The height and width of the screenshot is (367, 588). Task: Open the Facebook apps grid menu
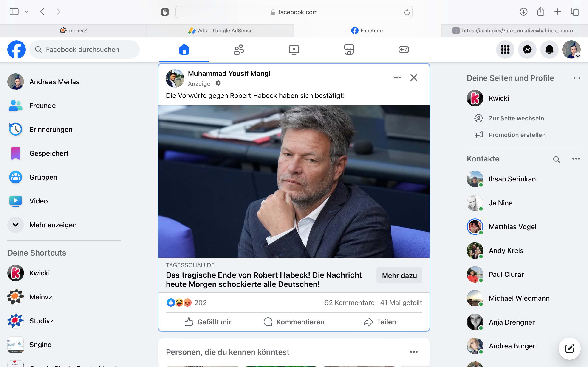coord(505,50)
